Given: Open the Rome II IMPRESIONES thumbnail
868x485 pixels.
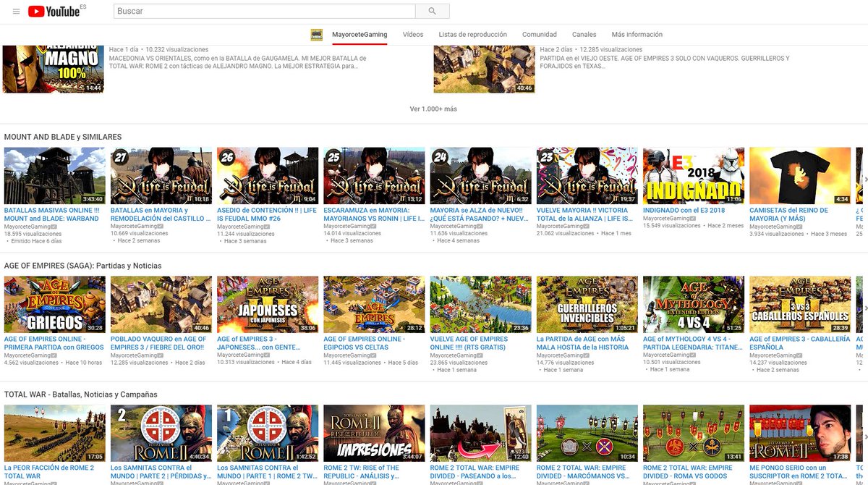Looking at the screenshot, I should 374,434.
